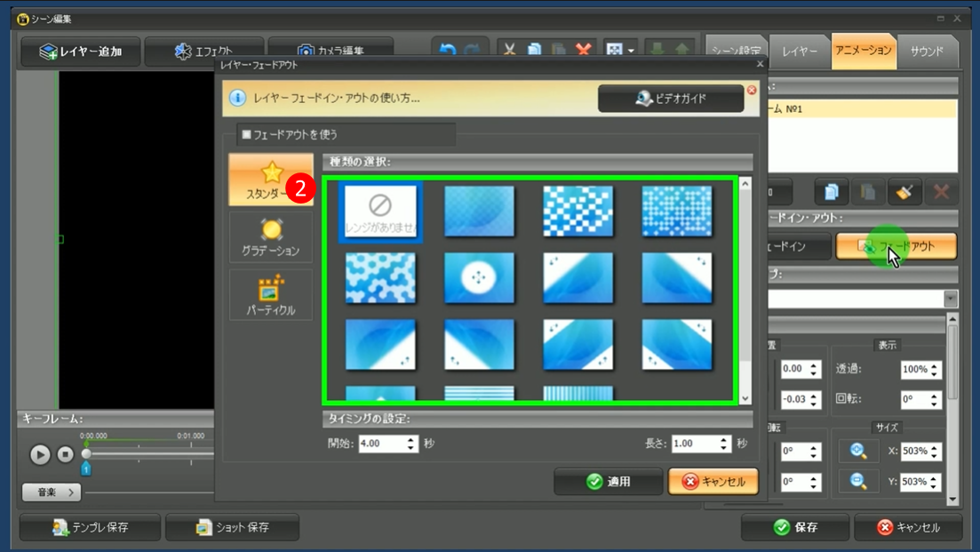Screen dimensions: 980x552
Task: Click the 適用 apply button
Action: pyautogui.click(x=609, y=482)
